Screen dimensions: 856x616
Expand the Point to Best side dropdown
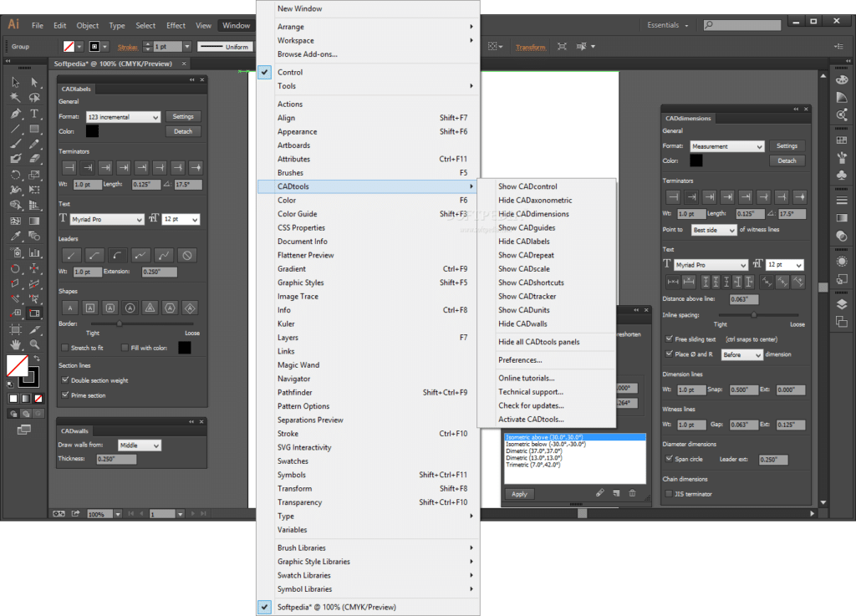pyautogui.click(x=714, y=230)
